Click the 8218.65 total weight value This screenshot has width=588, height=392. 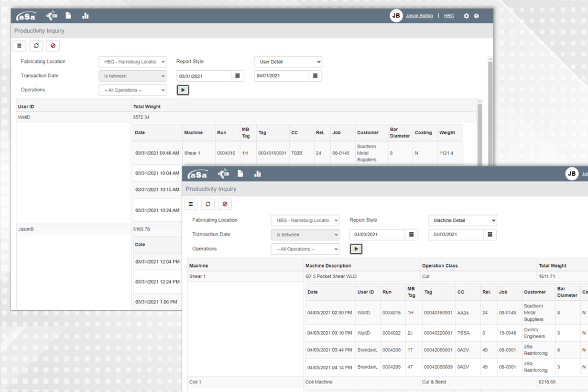click(x=547, y=382)
